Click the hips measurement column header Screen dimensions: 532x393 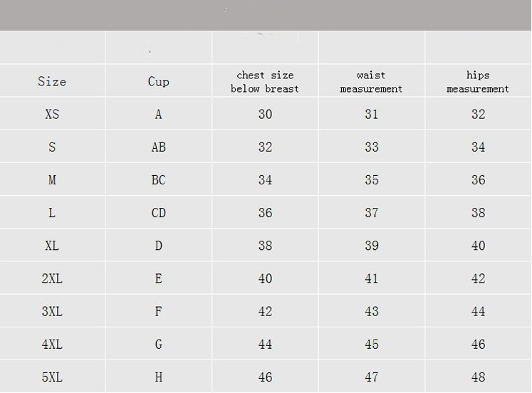(x=478, y=81)
